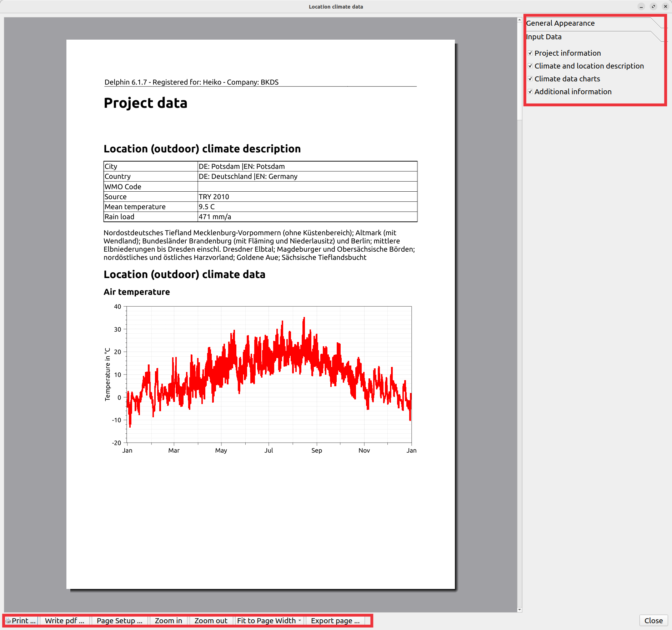The width and height of the screenshot is (672, 630).
Task: Click preview scrollbar down arrow
Action: click(520, 610)
